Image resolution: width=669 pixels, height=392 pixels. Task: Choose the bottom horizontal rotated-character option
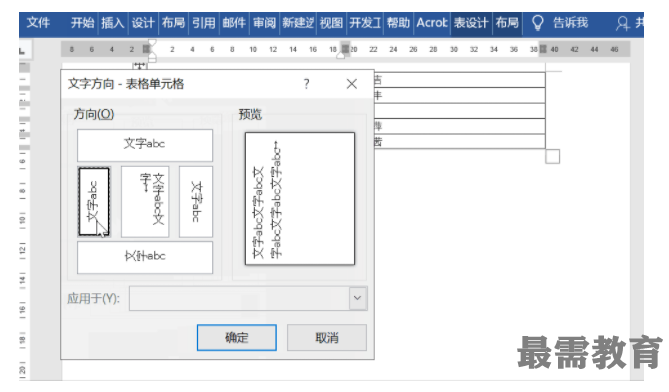coord(145,258)
